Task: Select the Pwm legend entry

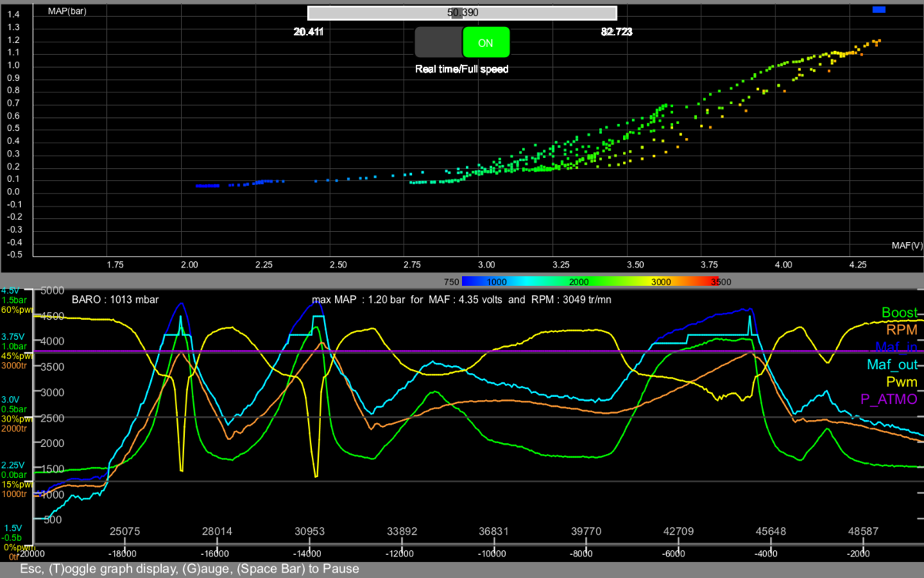Action: click(902, 381)
